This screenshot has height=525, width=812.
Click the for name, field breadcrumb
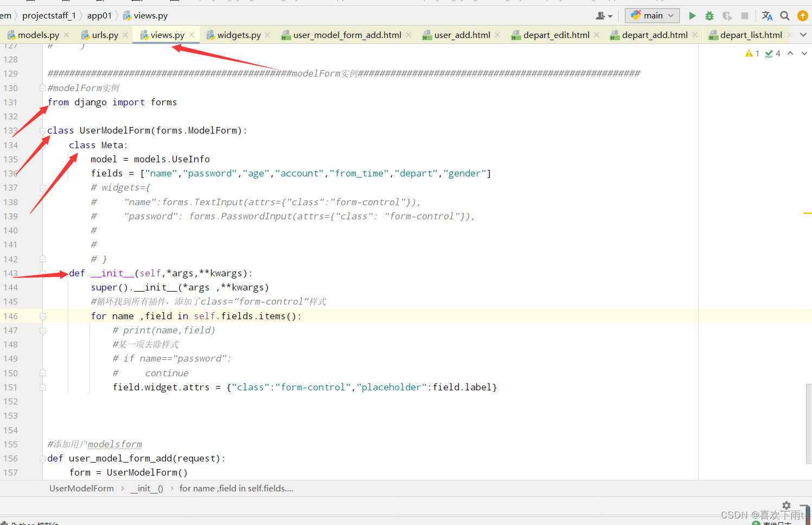click(236, 489)
